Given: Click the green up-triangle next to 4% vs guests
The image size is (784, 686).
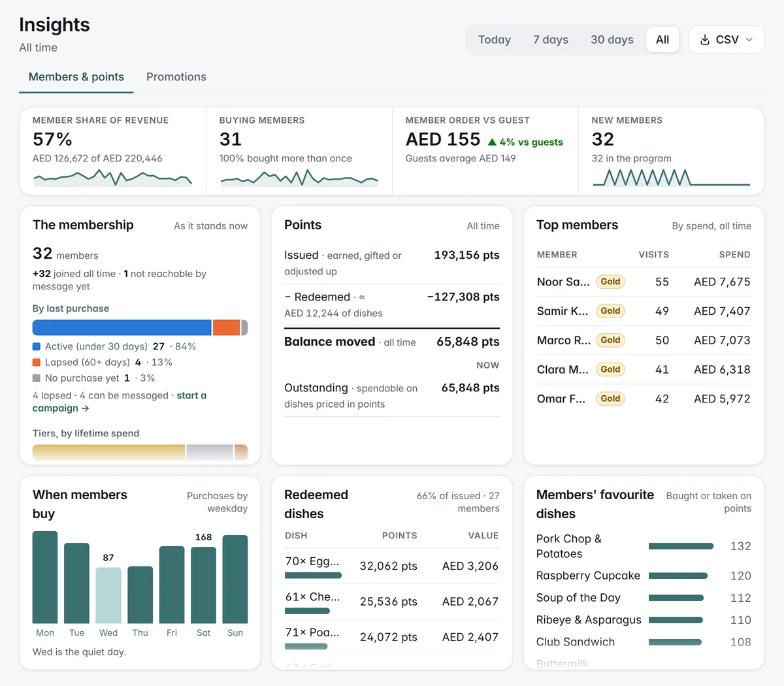Looking at the screenshot, I should point(493,142).
